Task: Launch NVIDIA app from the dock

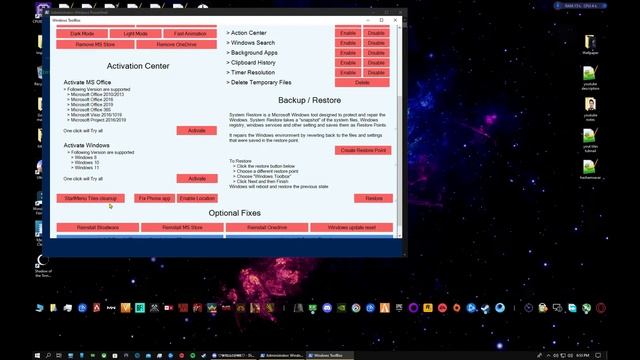Action: point(341,308)
